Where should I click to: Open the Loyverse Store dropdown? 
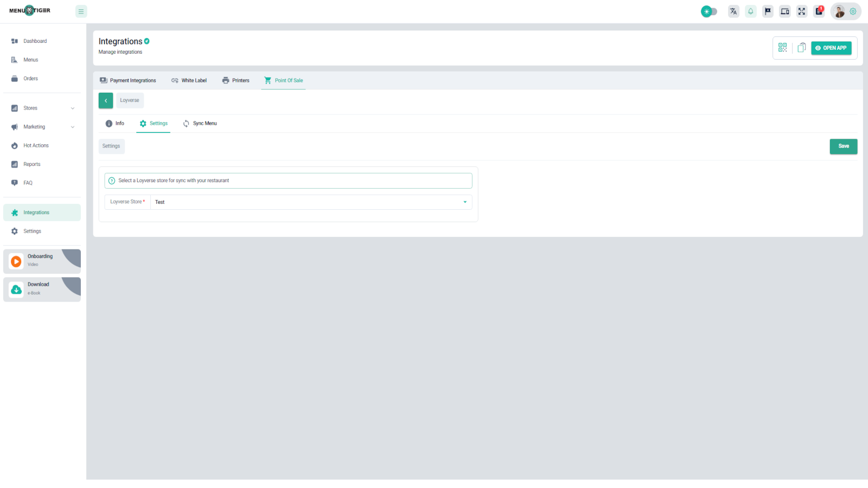[311, 202]
